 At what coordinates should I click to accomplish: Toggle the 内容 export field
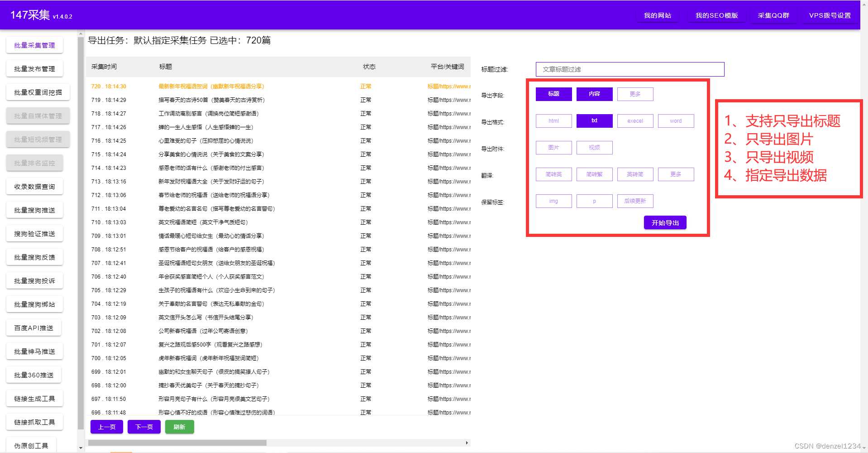coord(595,94)
